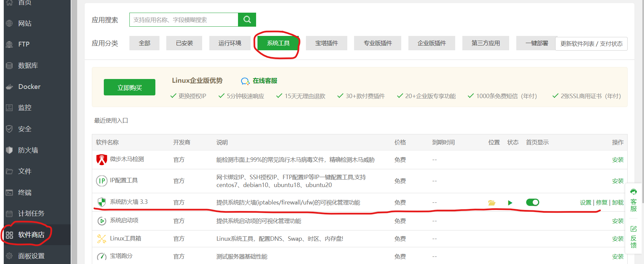Click the 立即购买 button

[x=129, y=88]
